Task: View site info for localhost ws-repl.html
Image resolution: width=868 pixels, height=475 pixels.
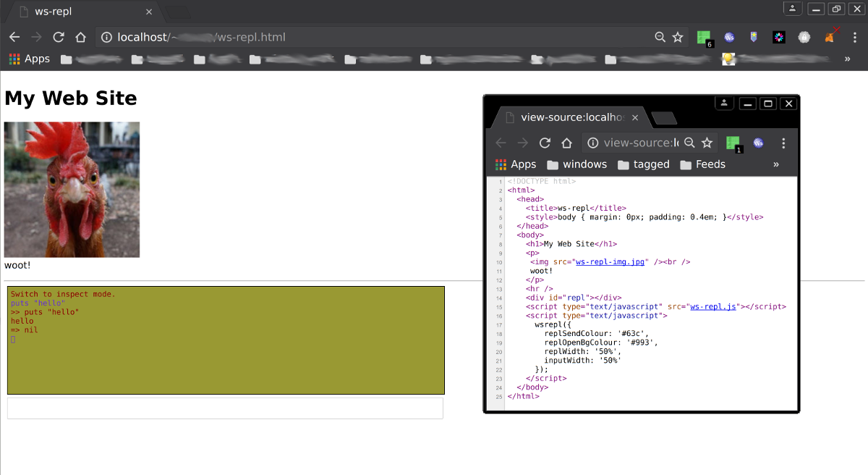Action: [x=106, y=37]
